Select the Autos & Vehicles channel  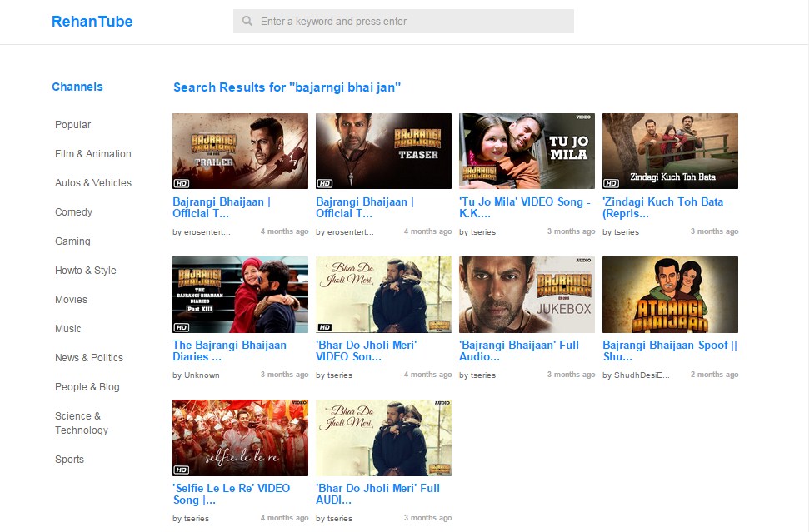[92, 183]
